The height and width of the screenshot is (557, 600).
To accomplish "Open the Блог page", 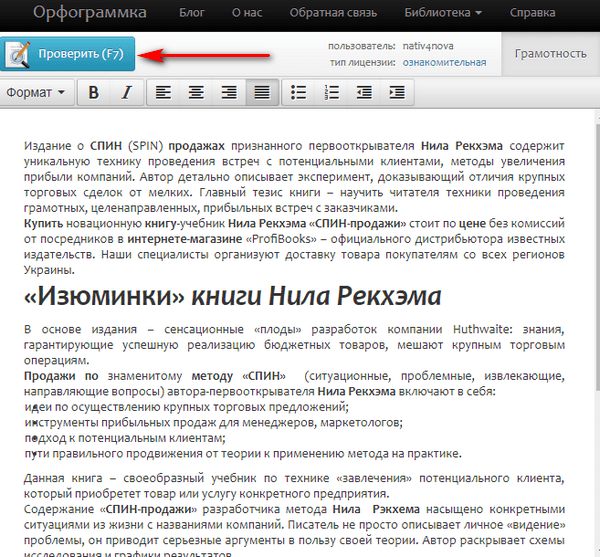I will pos(192,13).
